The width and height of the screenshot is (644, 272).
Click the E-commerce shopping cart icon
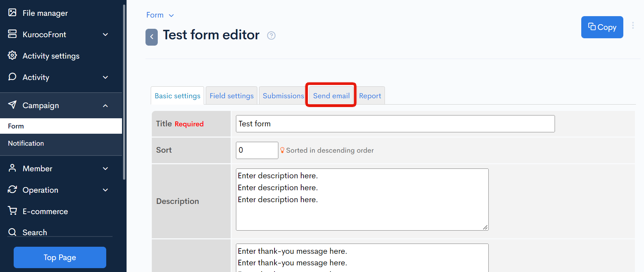coord(12,211)
